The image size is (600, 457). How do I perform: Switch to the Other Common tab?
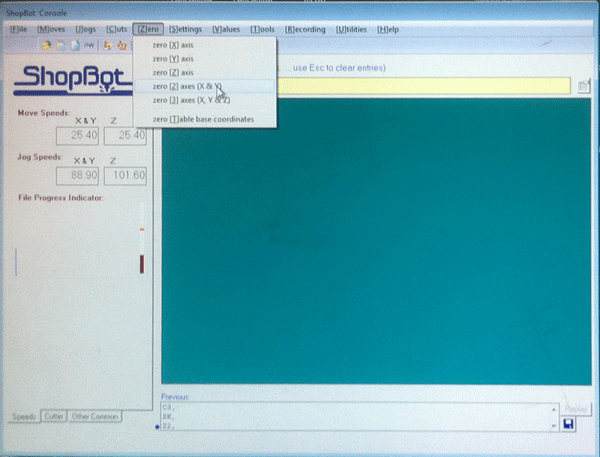95,416
